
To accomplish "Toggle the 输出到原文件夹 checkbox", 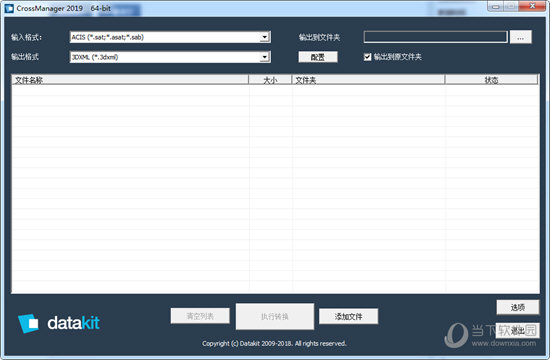I will point(367,57).
